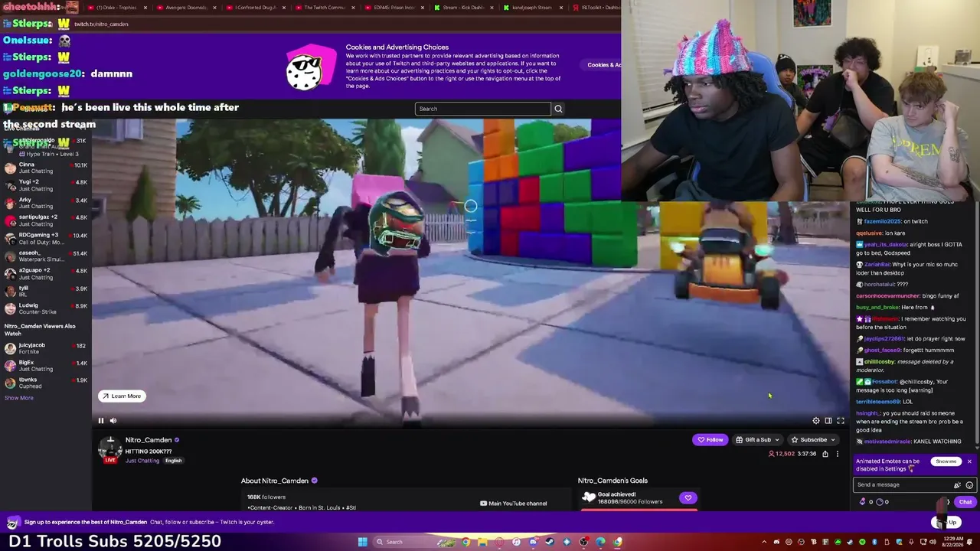Close the Drake - Trophies tab
The height and width of the screenshot is (551, 980).
click(145, 8)
